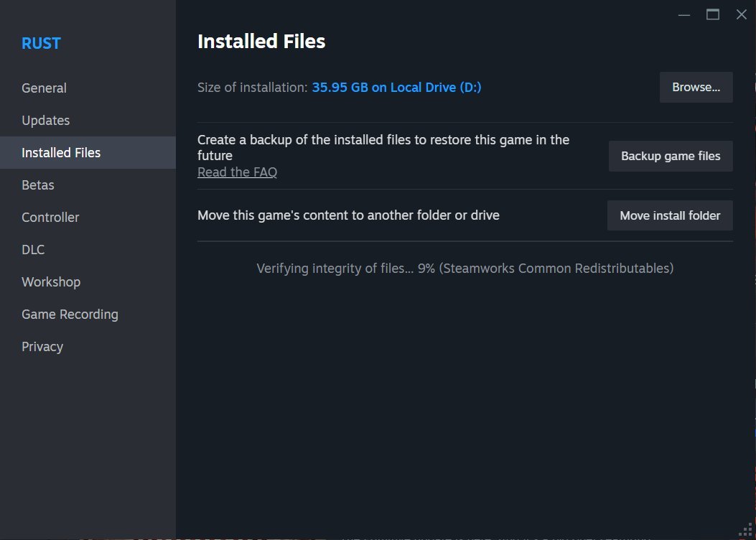Click the Browse button to open install location

tap(696, 87)
